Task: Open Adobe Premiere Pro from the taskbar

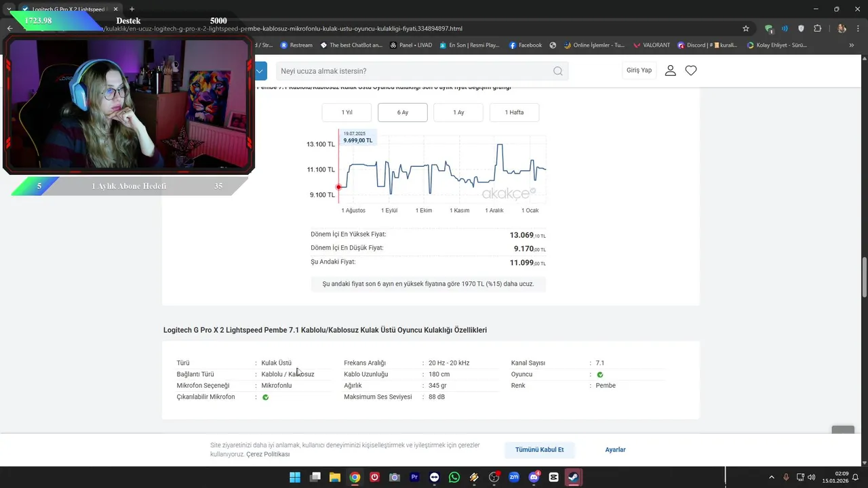Action: 414,477
